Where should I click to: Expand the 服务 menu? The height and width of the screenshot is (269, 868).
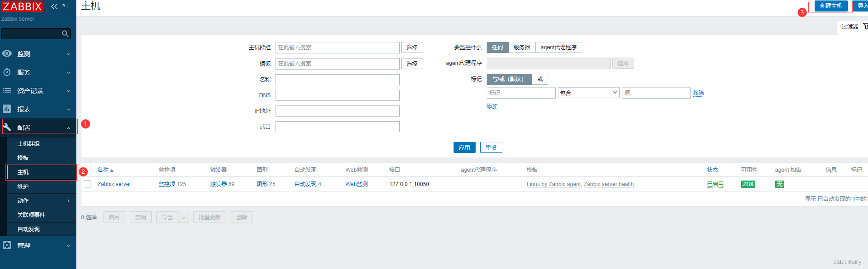[x=69, y=72]
